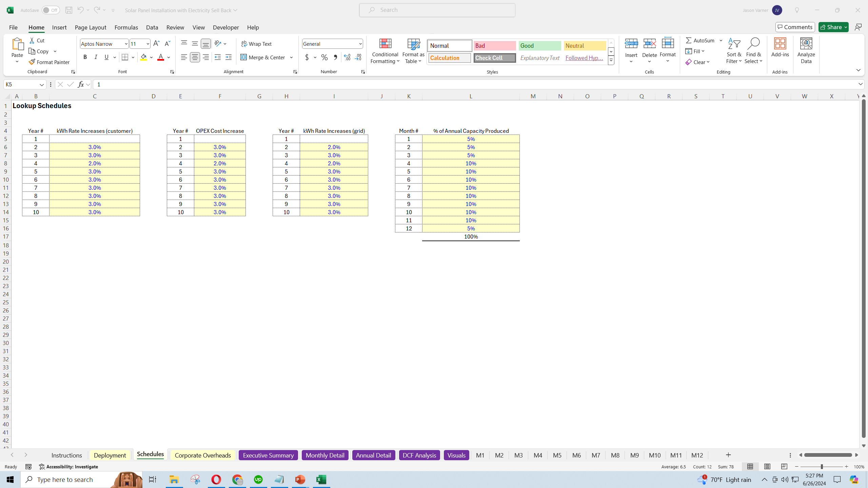Viewport: 868px width, 488px height.
Task: Add a new sheet with plus icon
Action: click(x=728, y=455)
